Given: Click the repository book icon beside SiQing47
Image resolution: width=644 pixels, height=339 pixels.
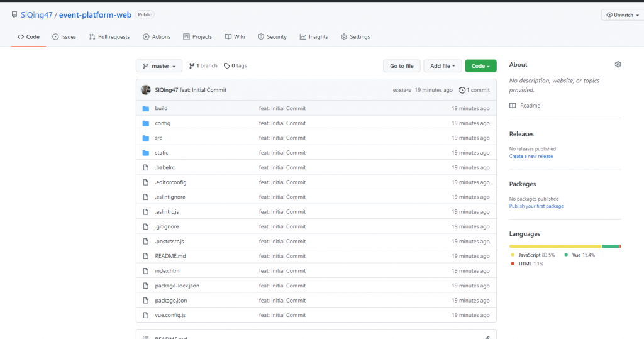Looking at the screenshot, I should (x=14, y=15).
